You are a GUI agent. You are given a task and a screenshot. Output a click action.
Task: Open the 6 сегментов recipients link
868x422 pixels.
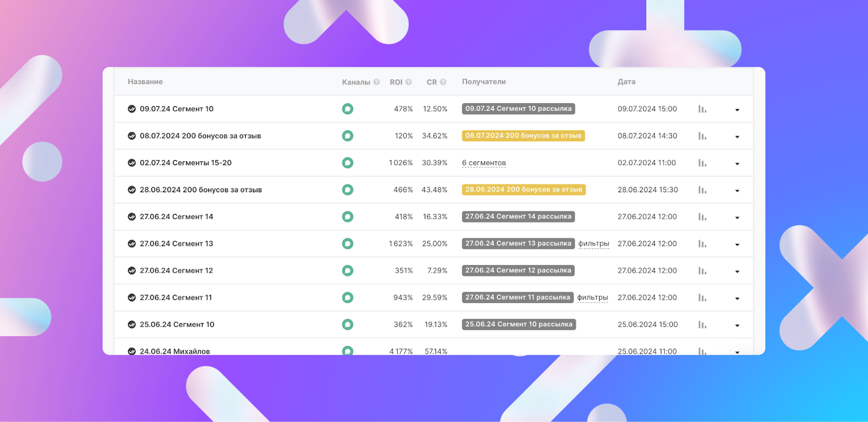point(484,163)
